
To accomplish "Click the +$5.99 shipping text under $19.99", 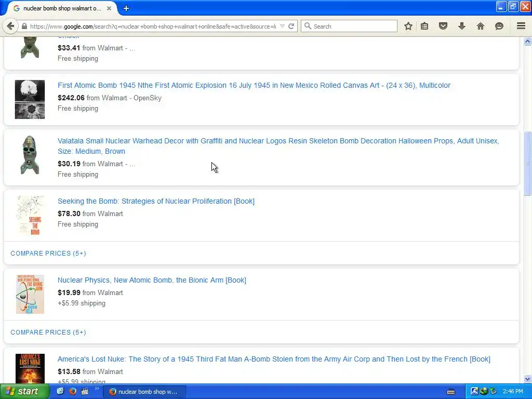I will click(82, 303).
